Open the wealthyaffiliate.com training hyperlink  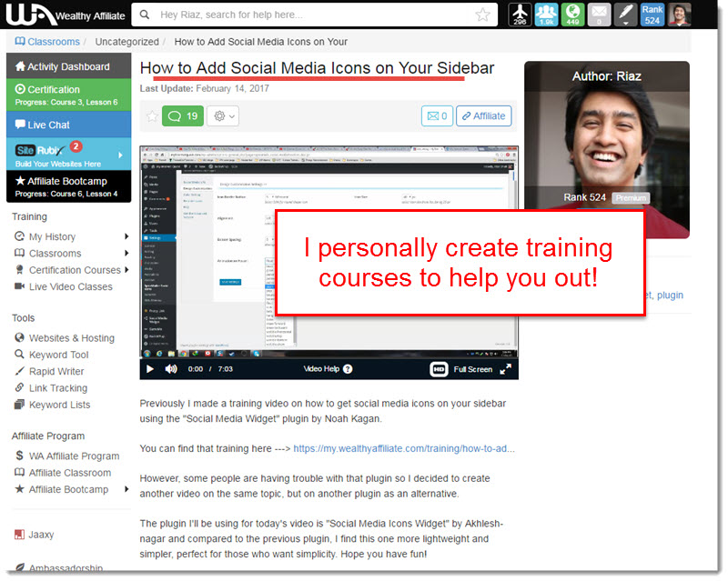pos(404,448)
